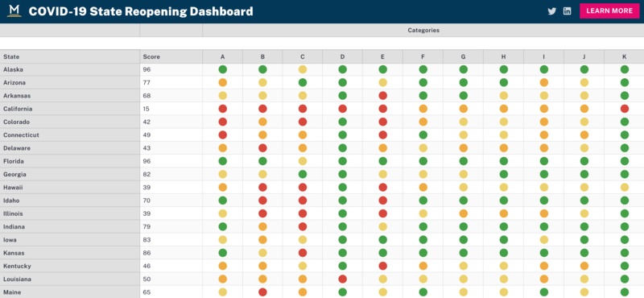Open the LinkedIn icon link
Viewport: 644px width, 298px height.
(x=568, y=11)
